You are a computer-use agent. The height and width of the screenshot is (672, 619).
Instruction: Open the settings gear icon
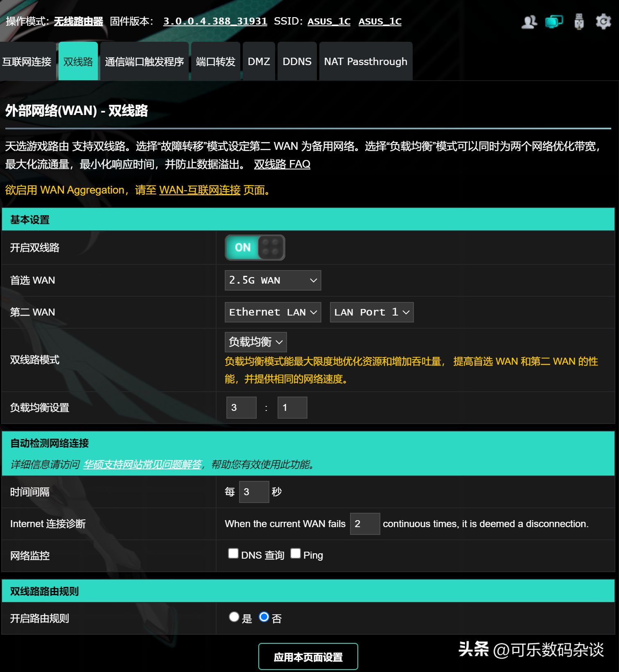click(x=603, y=22)
